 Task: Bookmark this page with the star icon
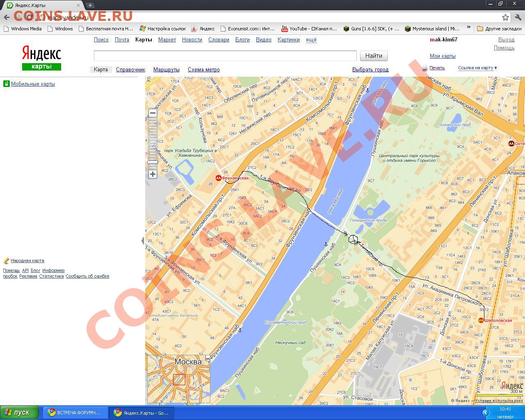506,17
